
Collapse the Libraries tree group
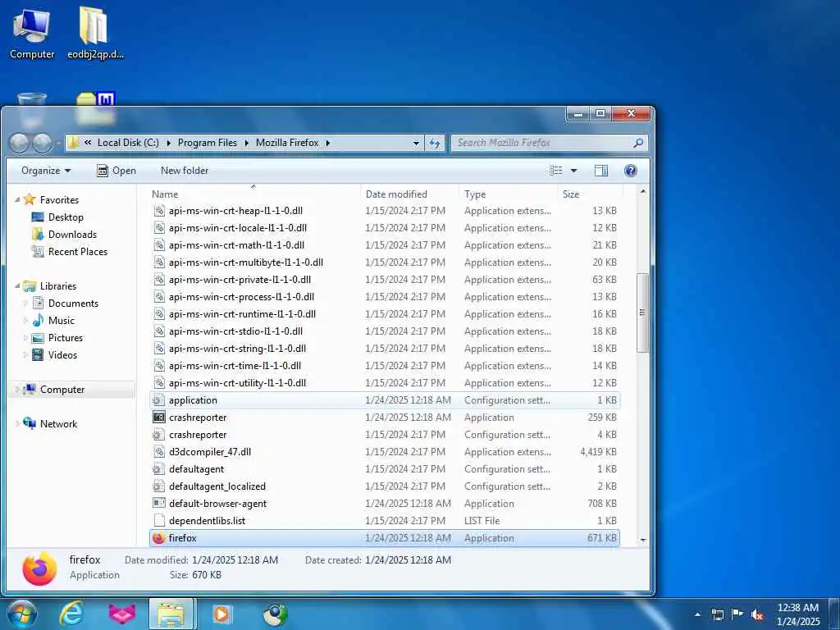(17, 286)
